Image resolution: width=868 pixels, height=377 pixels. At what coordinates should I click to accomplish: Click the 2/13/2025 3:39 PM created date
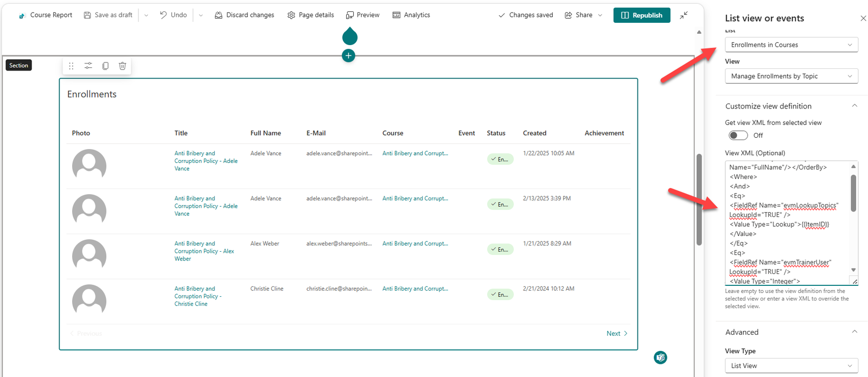[x=547, y=199]
